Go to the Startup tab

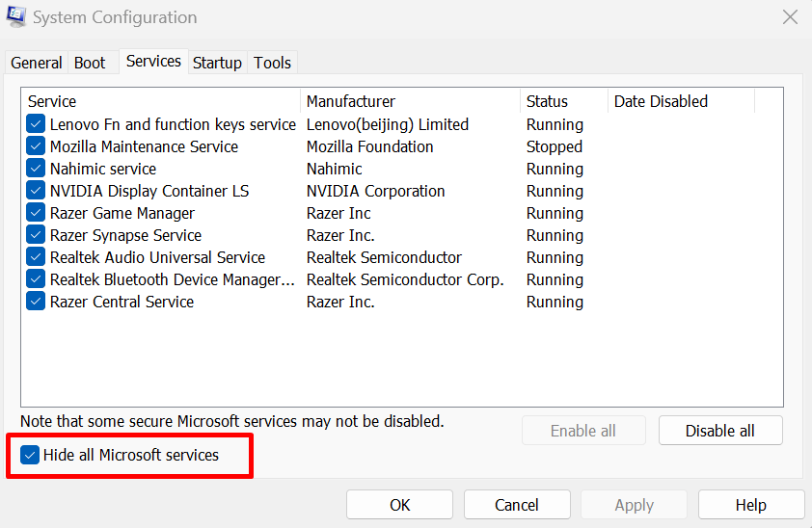pos(217,63)
